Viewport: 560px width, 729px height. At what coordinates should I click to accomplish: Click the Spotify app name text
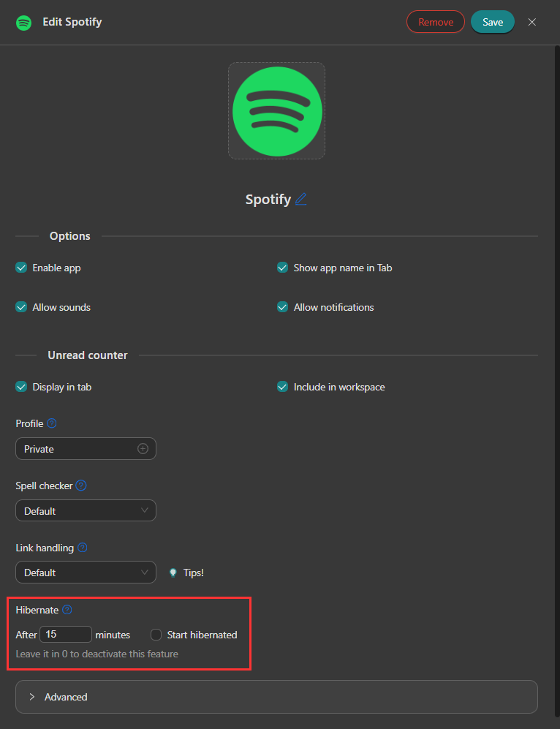(x=268, y=199)
